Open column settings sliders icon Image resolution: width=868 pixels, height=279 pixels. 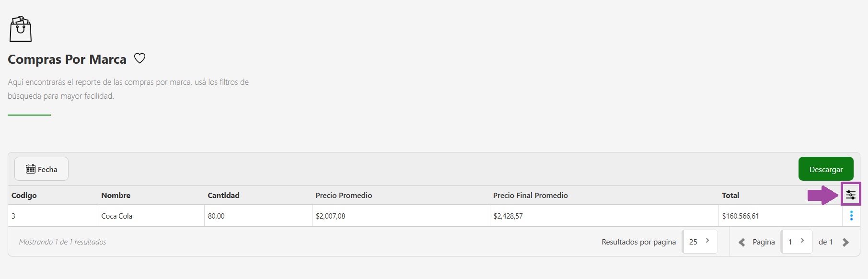(x=851, y=195)
